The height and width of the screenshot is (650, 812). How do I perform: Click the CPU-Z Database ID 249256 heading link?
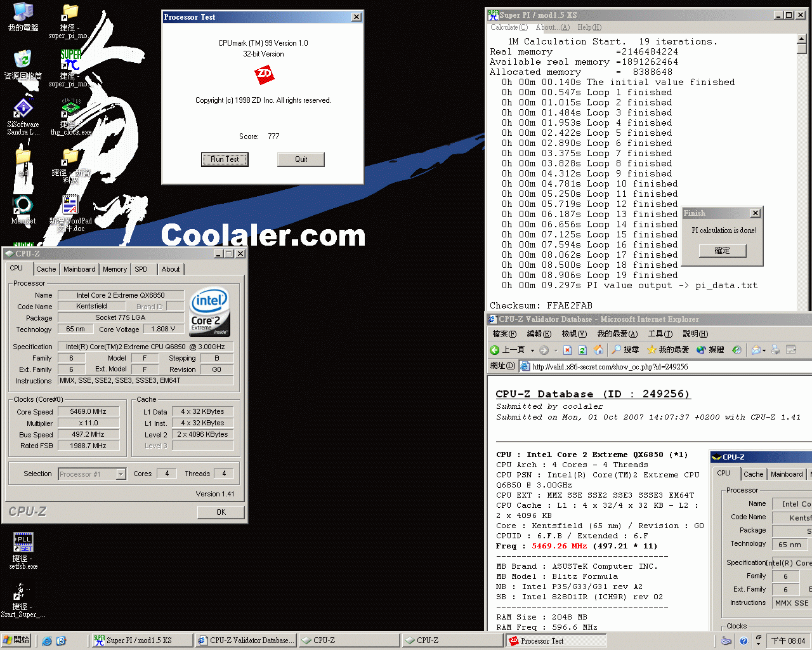click(593, 394)
